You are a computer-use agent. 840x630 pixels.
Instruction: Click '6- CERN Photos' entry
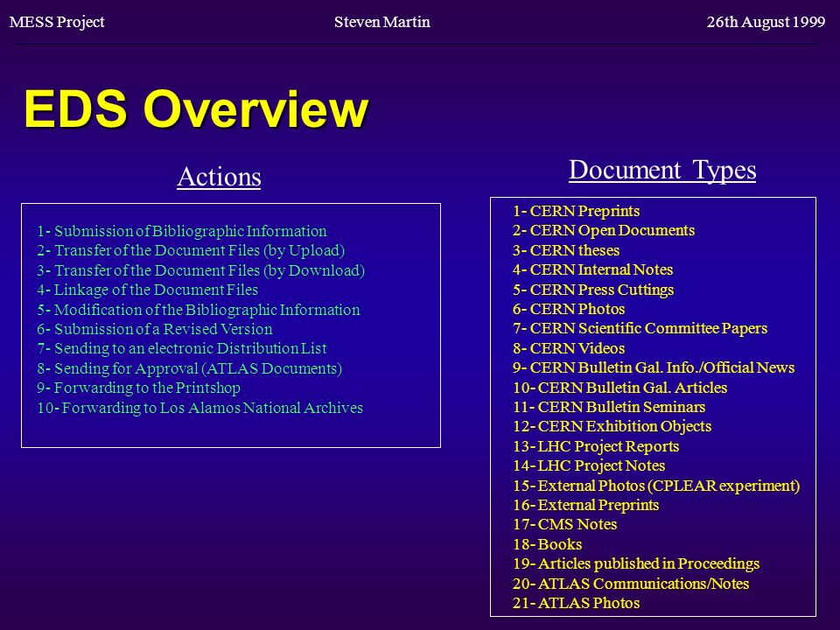tap(569, 309)
